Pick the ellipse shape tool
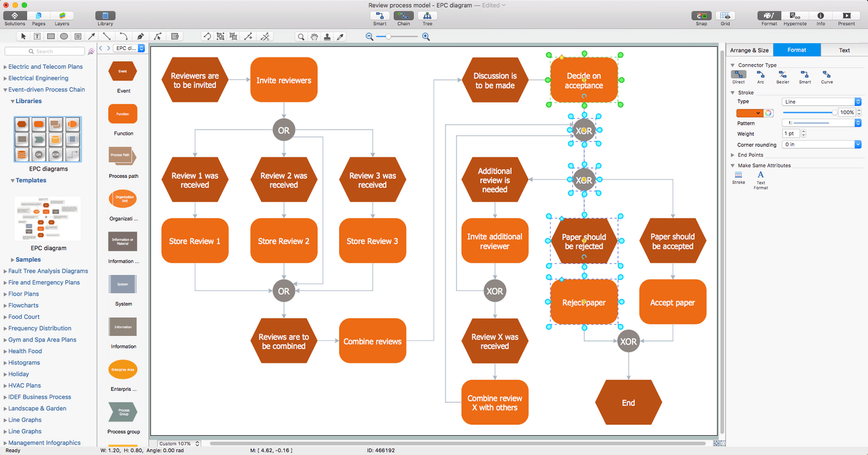This screenshot has width=868, height=455. click(x=64, y=36)
